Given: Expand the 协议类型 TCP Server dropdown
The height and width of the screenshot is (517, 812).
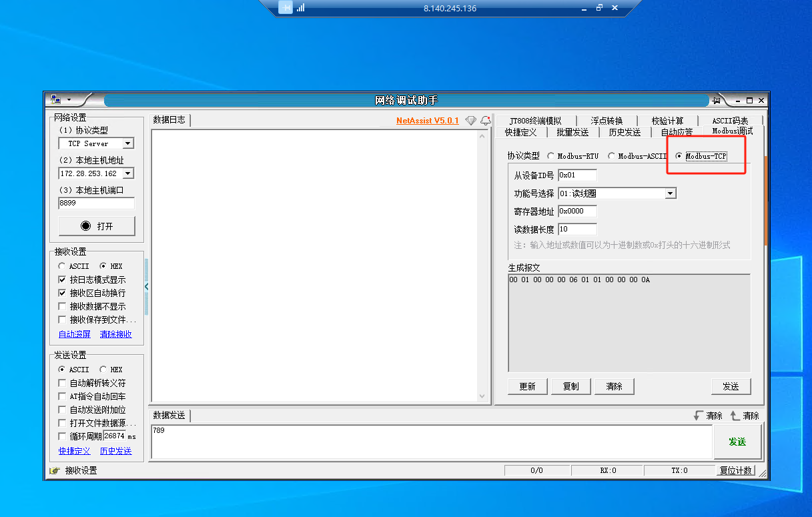Looking at the screenshot, I should [x=128, y=143].
